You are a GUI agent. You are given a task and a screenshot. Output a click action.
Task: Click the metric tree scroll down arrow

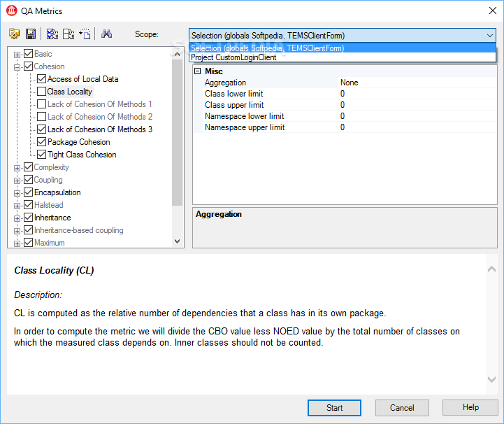(x=177, y=241)
